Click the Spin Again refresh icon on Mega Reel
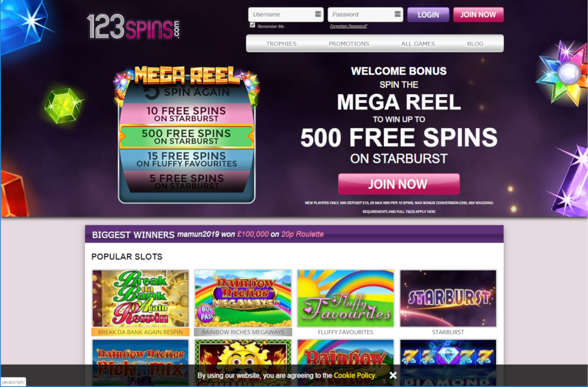This screenshot has height=387, width=588. (x=152, y=92)
